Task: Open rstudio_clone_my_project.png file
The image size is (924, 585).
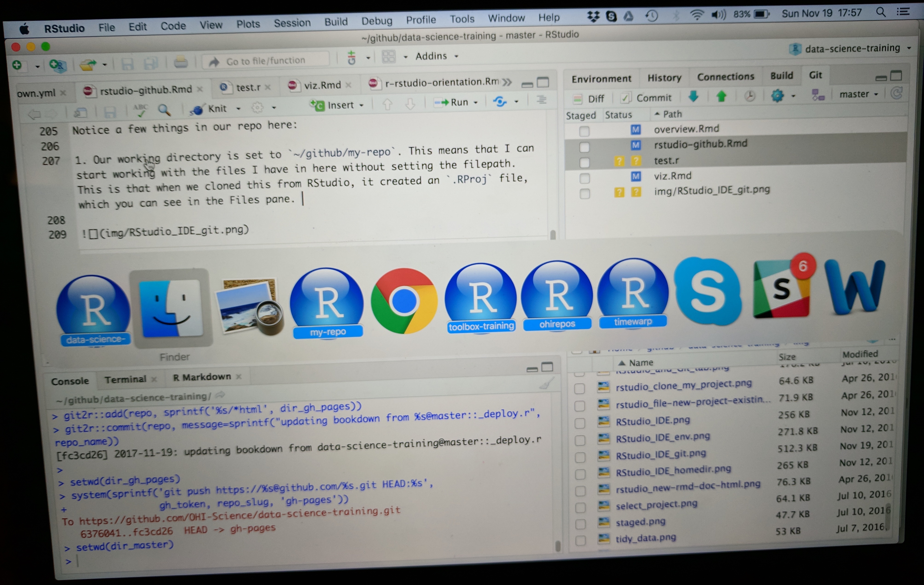Action: pyautogui.click(x=684, y=385)
